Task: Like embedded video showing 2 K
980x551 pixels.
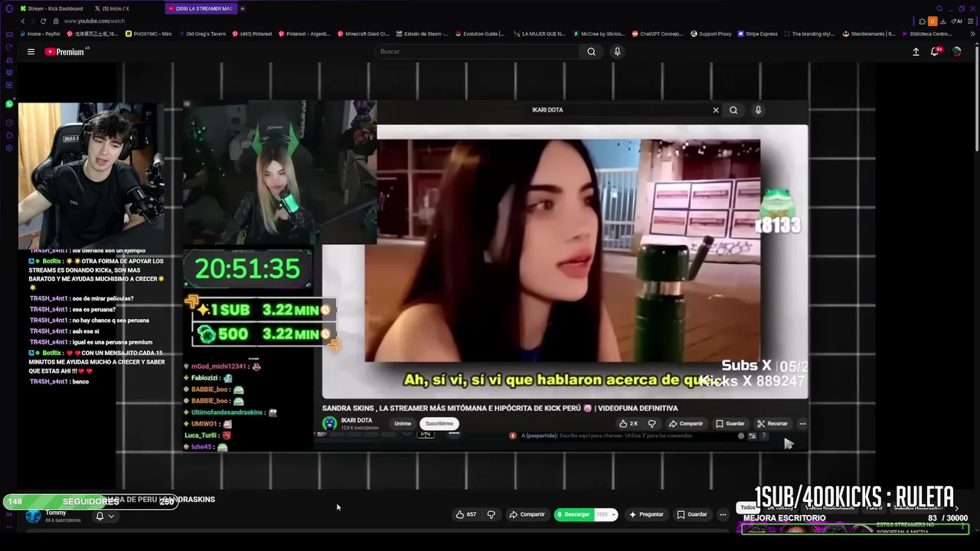Action: coord(629,423)
